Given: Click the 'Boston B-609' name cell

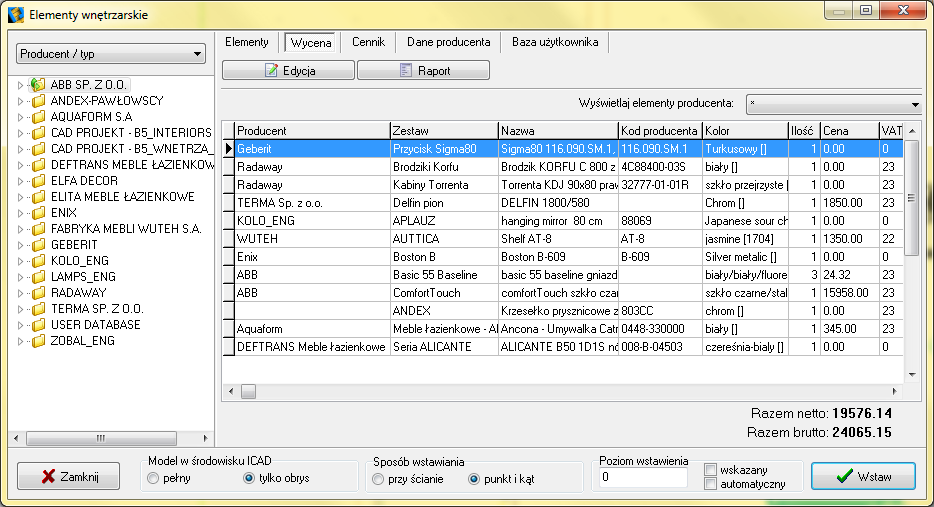Looking at the screenshot, I should [558, 257].
